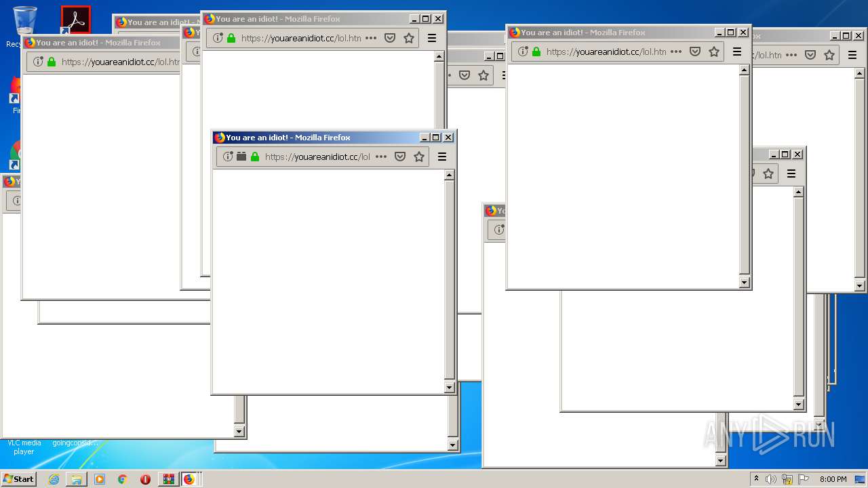This screenshot has height=488, width=868.
Task: Click the padlock in the window above the active one
Action: coord(231,38)
